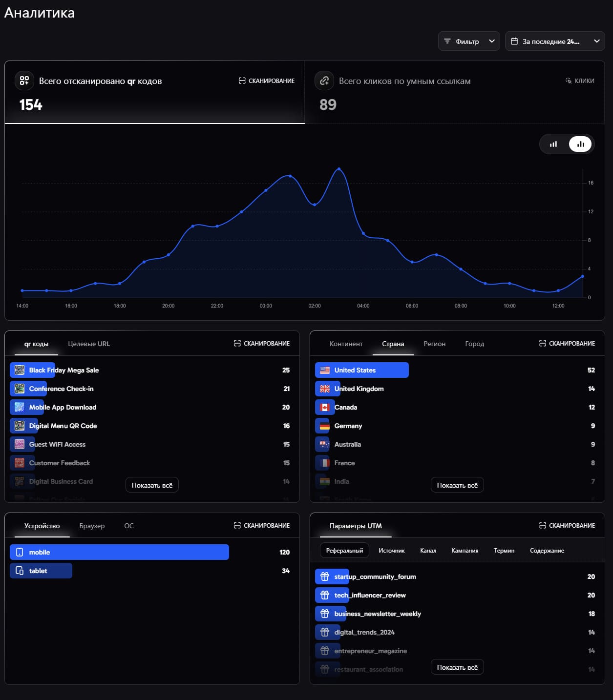Viewport: 613px width, 700px height.
Task: Switch to the Континент tab
Action: click(x=346, y=344)
